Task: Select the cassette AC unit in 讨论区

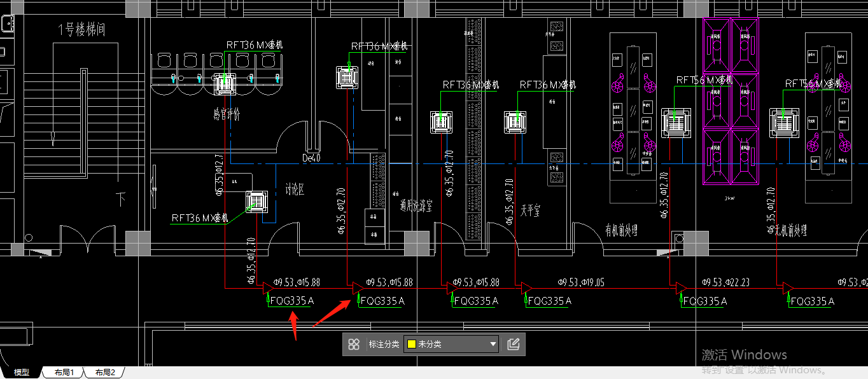Action: point(257,202)
